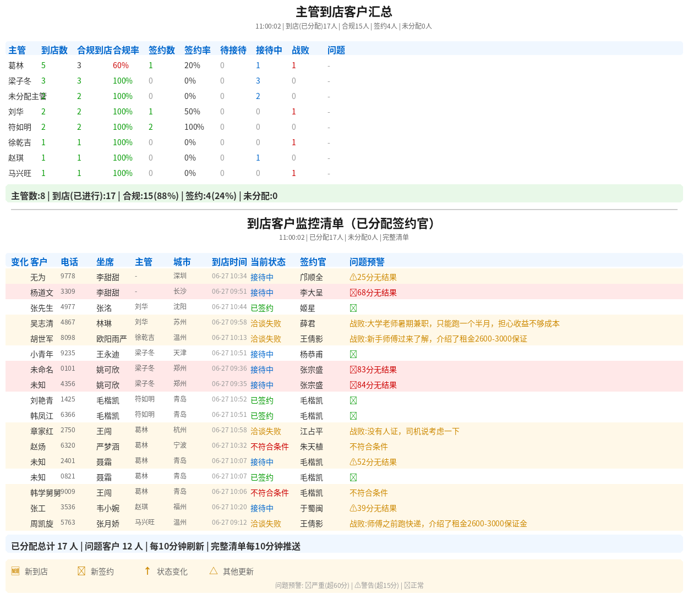This screenshot has width=688, height=616.
Task: Click the 正常 legend icon in the footer
Action: pyautogui.click(x=407, y=586)
